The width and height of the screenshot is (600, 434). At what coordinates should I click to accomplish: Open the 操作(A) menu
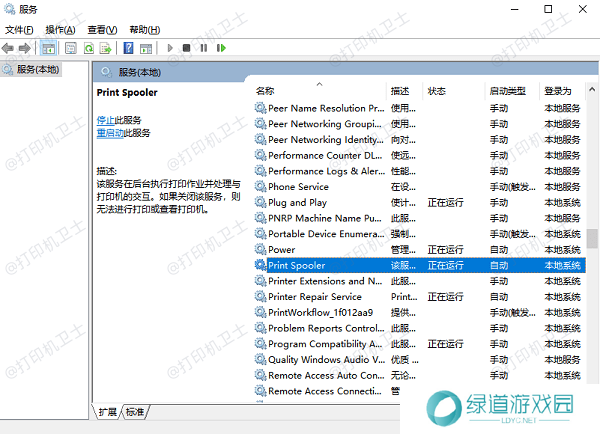[60, 29]
